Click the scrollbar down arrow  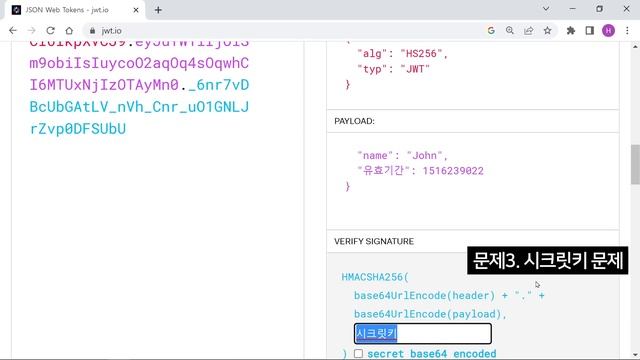(x=635, y=355)
